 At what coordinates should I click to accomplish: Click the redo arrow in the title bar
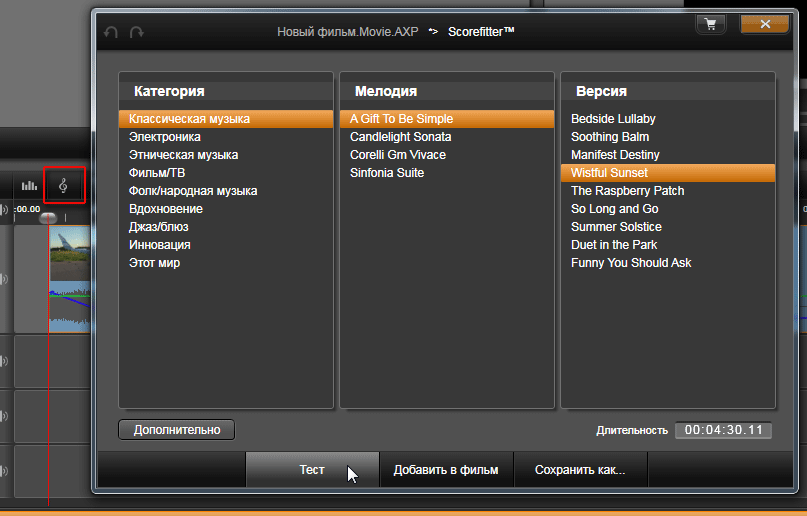click(x=136, y=32)
